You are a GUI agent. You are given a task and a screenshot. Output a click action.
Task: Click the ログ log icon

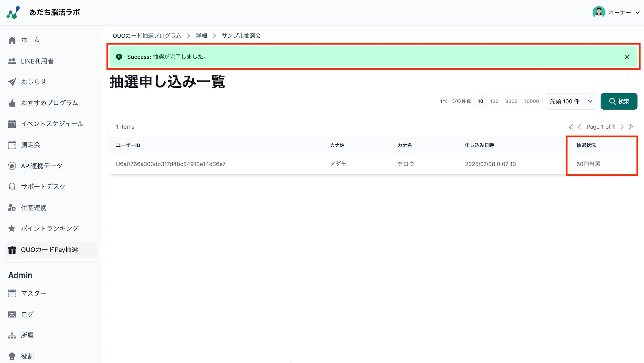point(12,314)
